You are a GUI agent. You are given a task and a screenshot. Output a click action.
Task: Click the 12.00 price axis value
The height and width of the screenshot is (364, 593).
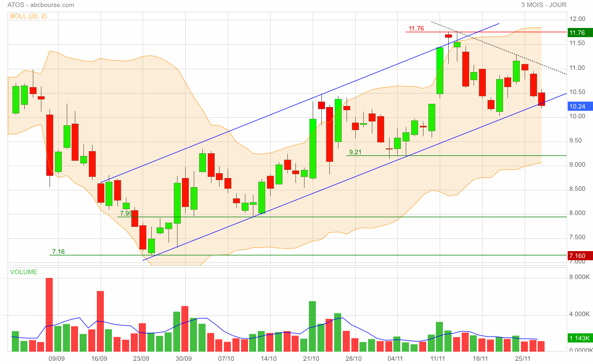577,19
